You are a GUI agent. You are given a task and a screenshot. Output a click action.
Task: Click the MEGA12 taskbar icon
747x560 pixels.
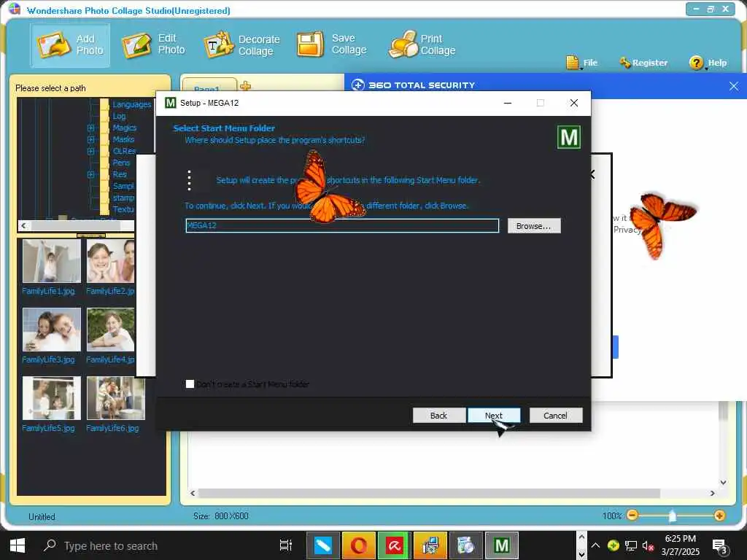click(x=502, y=545)
